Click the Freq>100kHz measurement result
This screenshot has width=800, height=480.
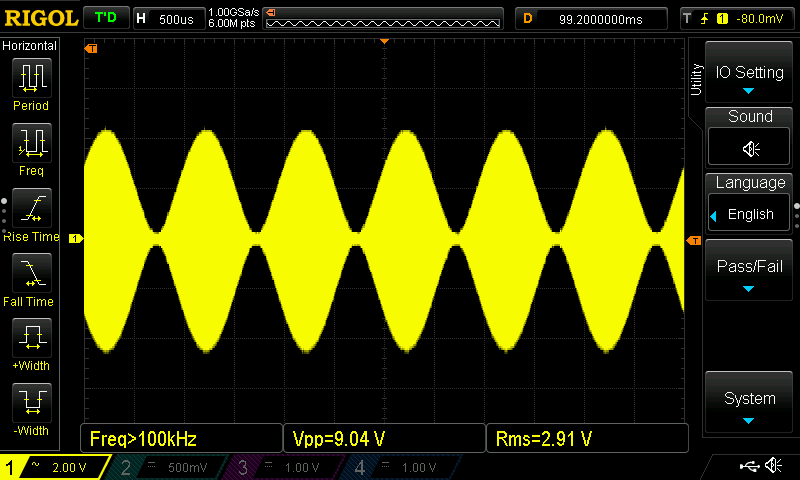pos(181,438)
